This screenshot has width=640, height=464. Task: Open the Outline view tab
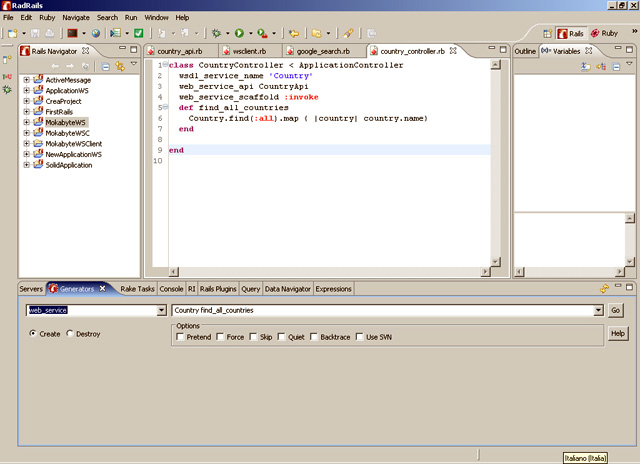[x=525, y=51]
